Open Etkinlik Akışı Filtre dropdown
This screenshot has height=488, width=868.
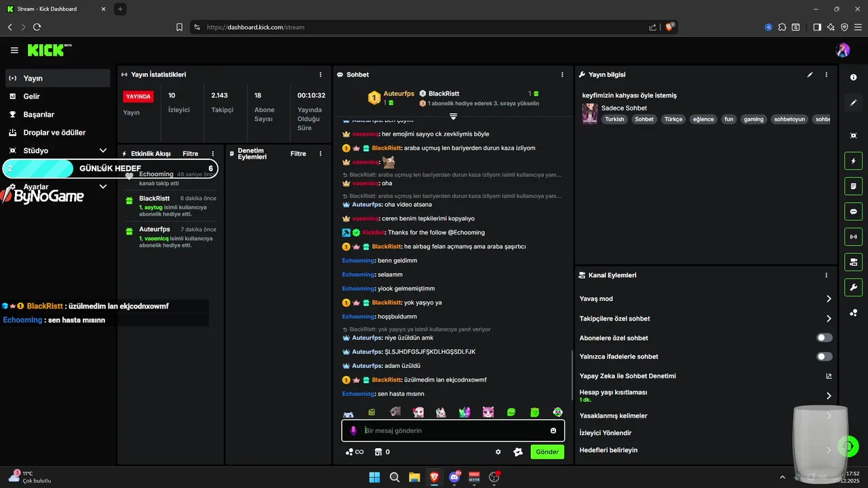click(x=191, y=154)
